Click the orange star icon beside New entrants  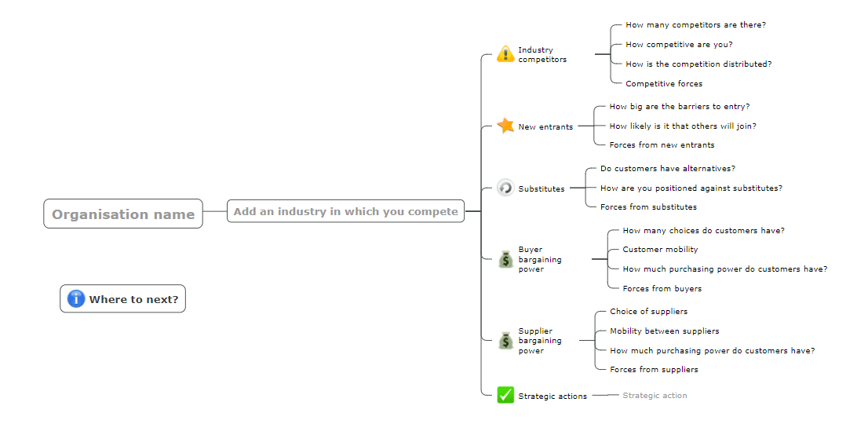pos(505,126)
